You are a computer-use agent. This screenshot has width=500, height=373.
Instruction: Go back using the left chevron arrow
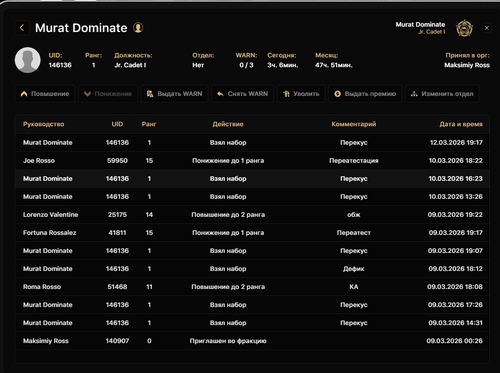(x=22, y=28)
